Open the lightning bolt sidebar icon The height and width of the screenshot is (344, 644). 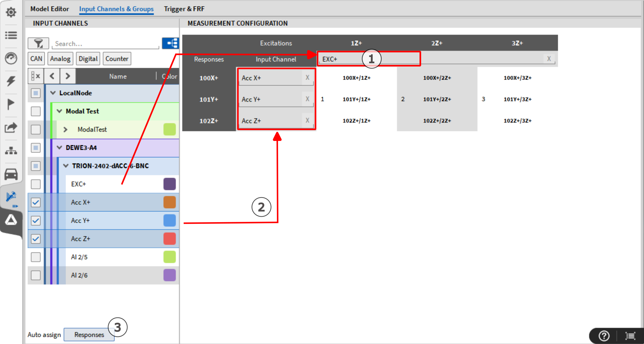click(11, 81)
